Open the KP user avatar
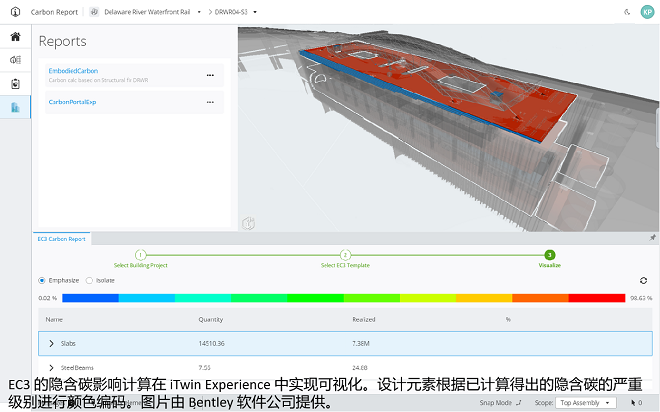 pyautogui.click(x=647, y=12)
